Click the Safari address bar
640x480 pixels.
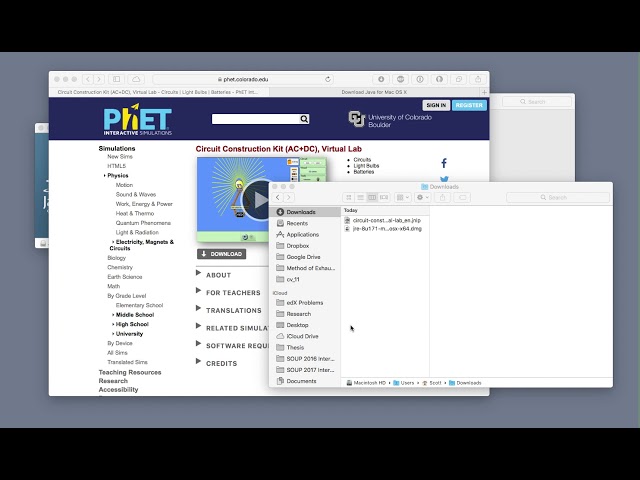coord(244,79)
